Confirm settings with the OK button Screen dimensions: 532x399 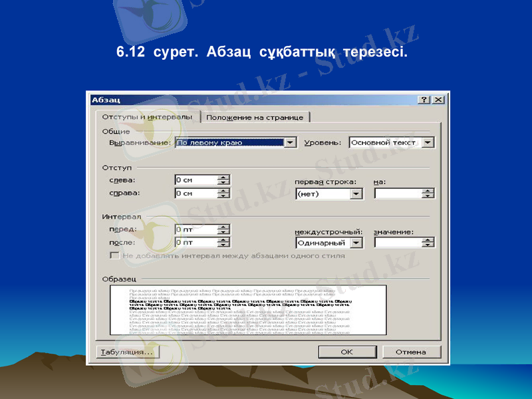[x=347, y=352]
